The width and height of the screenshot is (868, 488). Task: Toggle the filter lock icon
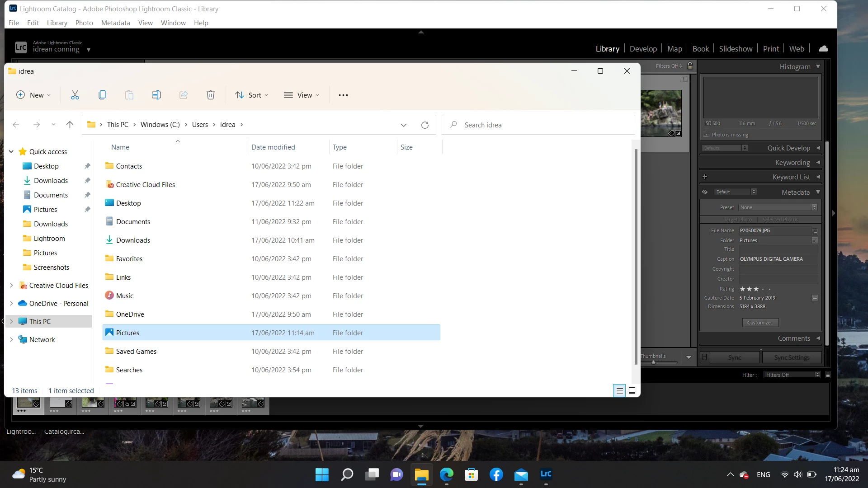[x=690, y=66]
